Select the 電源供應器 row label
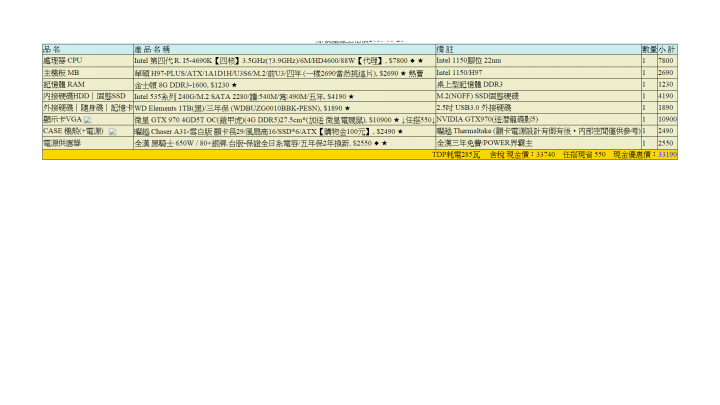The image size is (720, 405). point(62,143)
